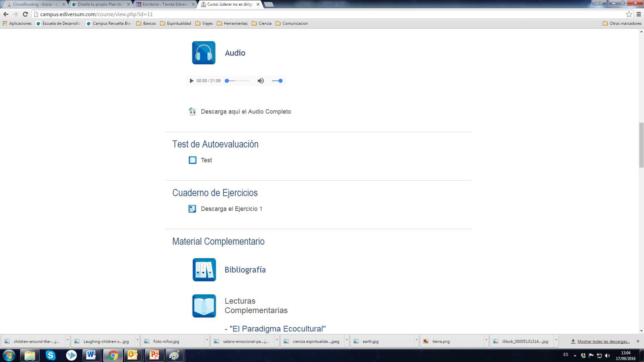This screenshot has width=644, height=362.
Task: Click the Descarga el Ejercicio 1 icon
Action: [x=192, y=209]
